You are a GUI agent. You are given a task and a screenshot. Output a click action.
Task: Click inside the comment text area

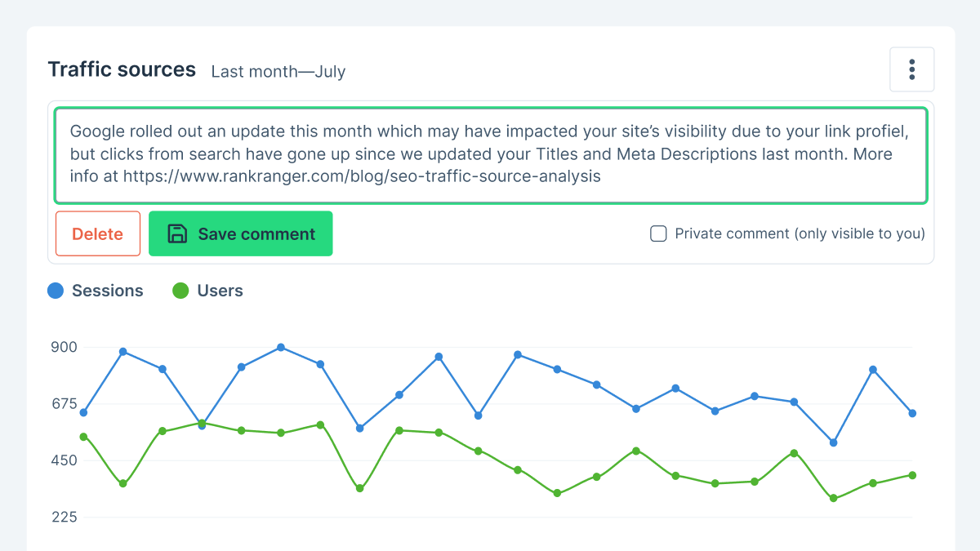(490, 154)
